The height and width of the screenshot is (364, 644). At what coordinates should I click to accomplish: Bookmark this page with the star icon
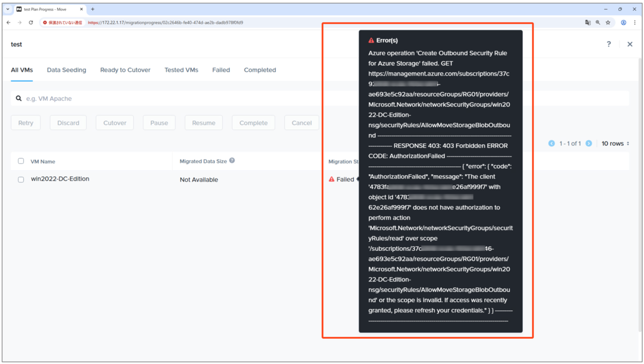[608, 23]
